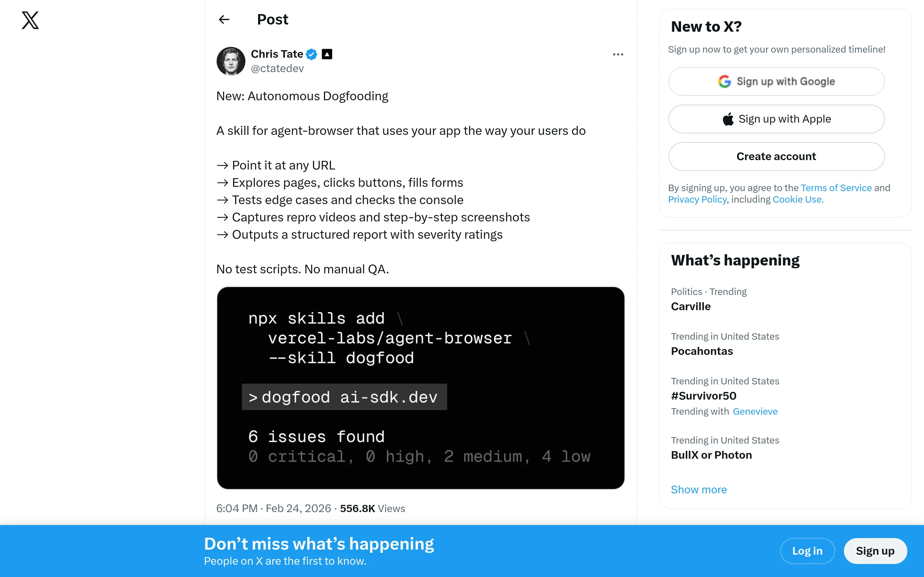Open the terminal screenshot image in the post
Image resolution: width=924 pixels, height=577 pixels.
(x=420, y=388)
